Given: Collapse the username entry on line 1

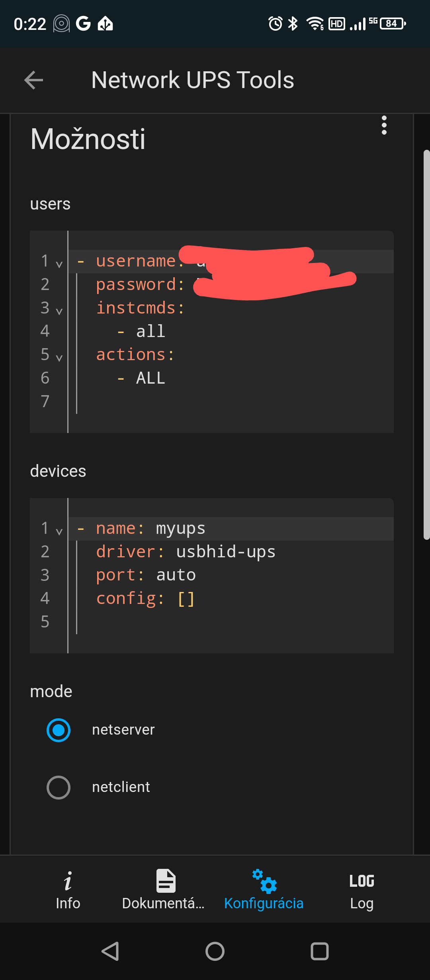Looking at the screenshot, I should [60, 264].
